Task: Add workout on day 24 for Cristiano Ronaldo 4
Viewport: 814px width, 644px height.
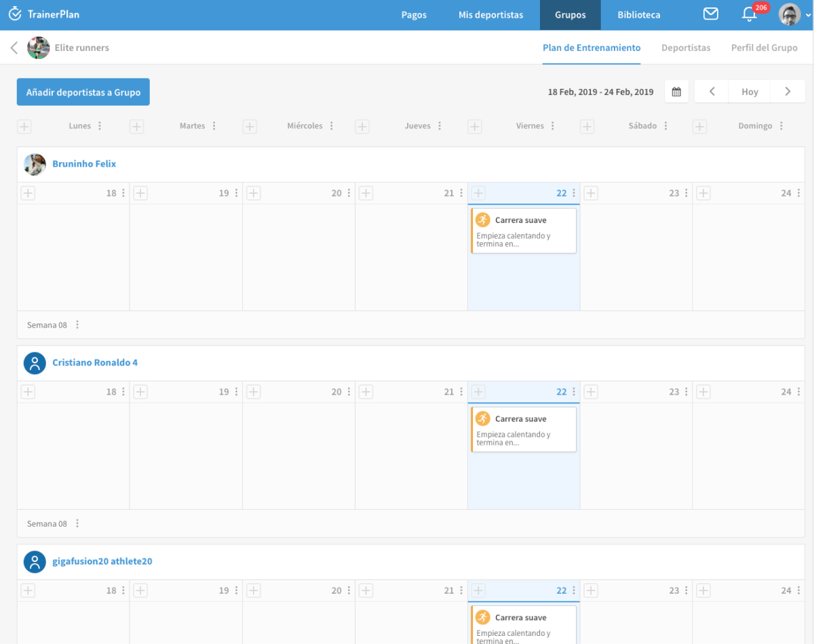Action: [x=703, y=392]
